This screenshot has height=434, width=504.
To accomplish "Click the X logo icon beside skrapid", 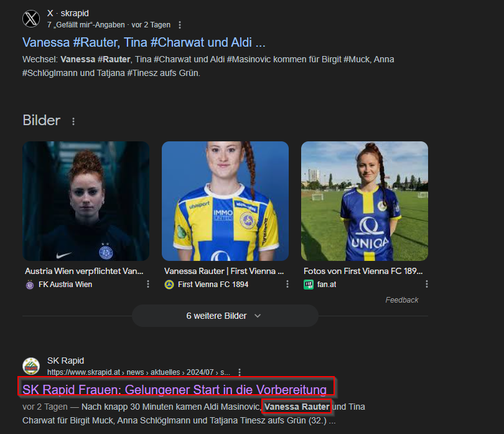I will [31, 19].
